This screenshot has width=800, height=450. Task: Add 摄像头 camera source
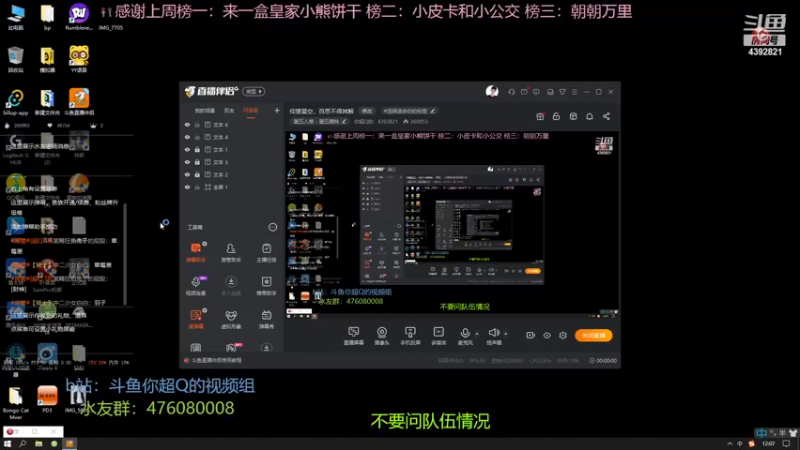pos(382,336)
